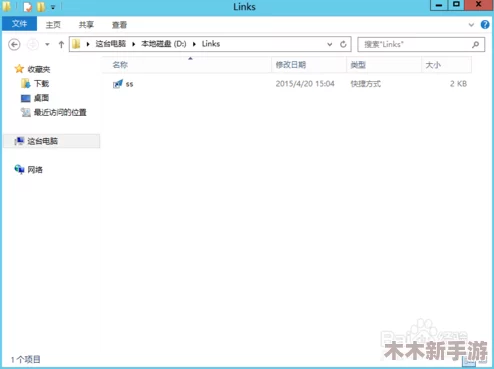
Task: Sort by 类型 column header
Action: (384, 65)
